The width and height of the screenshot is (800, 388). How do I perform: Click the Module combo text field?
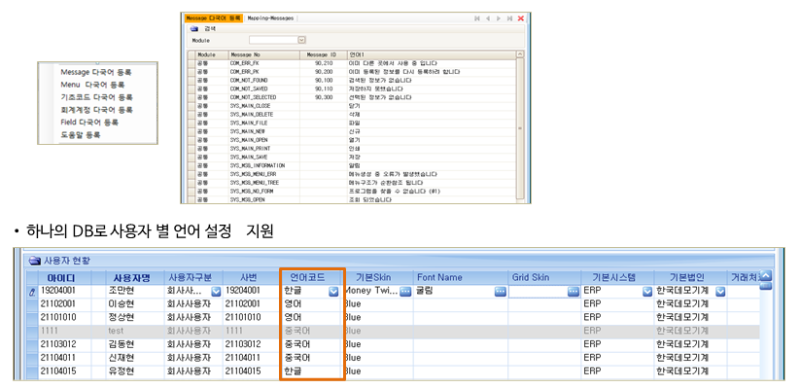pyautogui.click(x=273, y=40)
